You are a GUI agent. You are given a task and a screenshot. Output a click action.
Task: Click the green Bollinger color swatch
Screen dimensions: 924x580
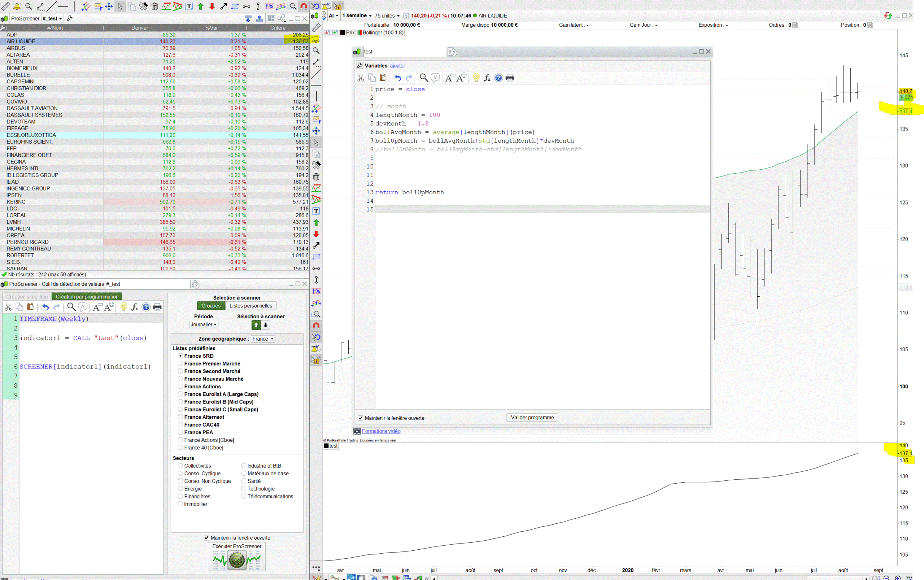tap(360, 32)
